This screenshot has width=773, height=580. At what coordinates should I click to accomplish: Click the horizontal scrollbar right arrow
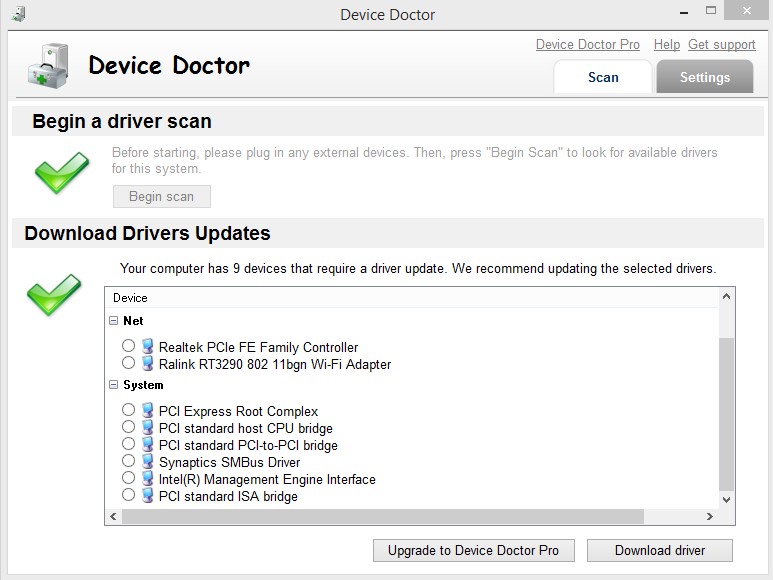pyautogui.click(x=710, y=516)
